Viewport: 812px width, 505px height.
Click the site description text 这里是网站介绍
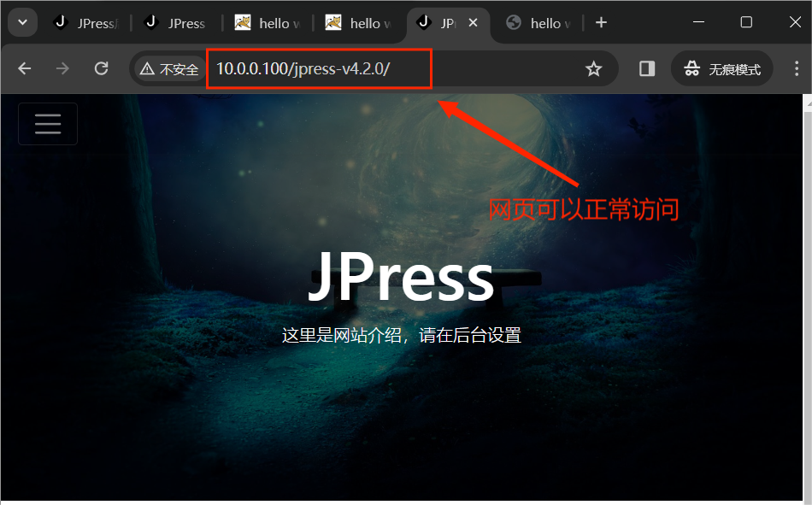tap(402, 335)
